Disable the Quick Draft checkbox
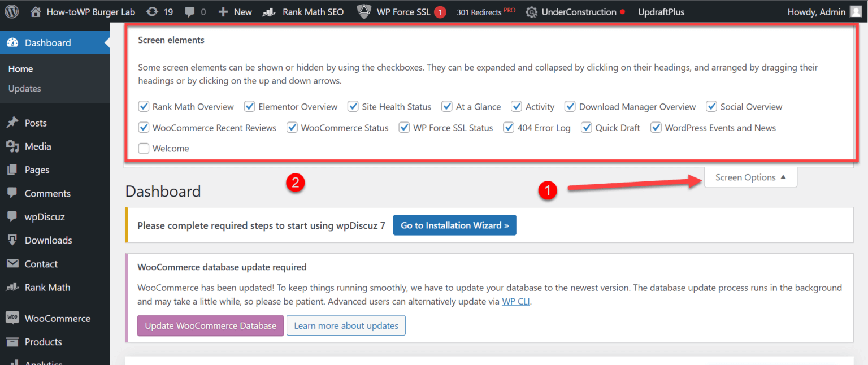 point(587,127)
